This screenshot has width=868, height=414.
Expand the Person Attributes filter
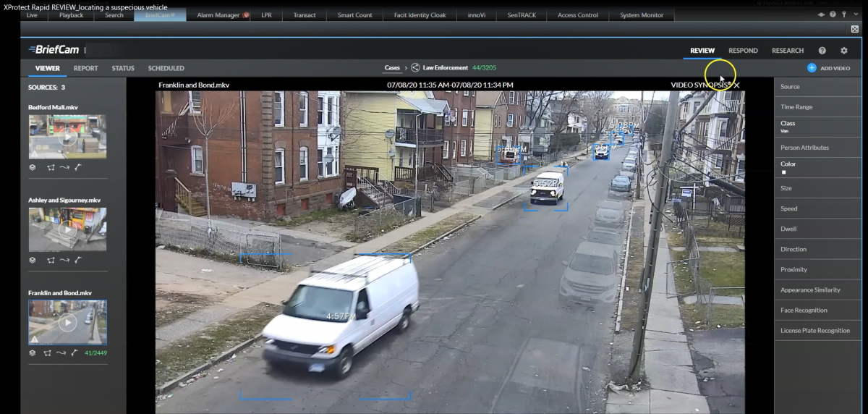pyautogui.click(x=818, y=148)
